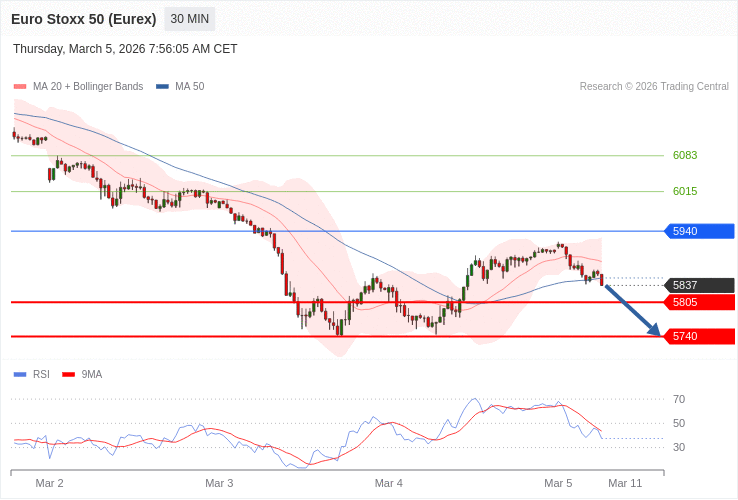738x500 pixels.
Task: Click the Thursday, March 5, 2026 timestamp
Action: (125, 49)
